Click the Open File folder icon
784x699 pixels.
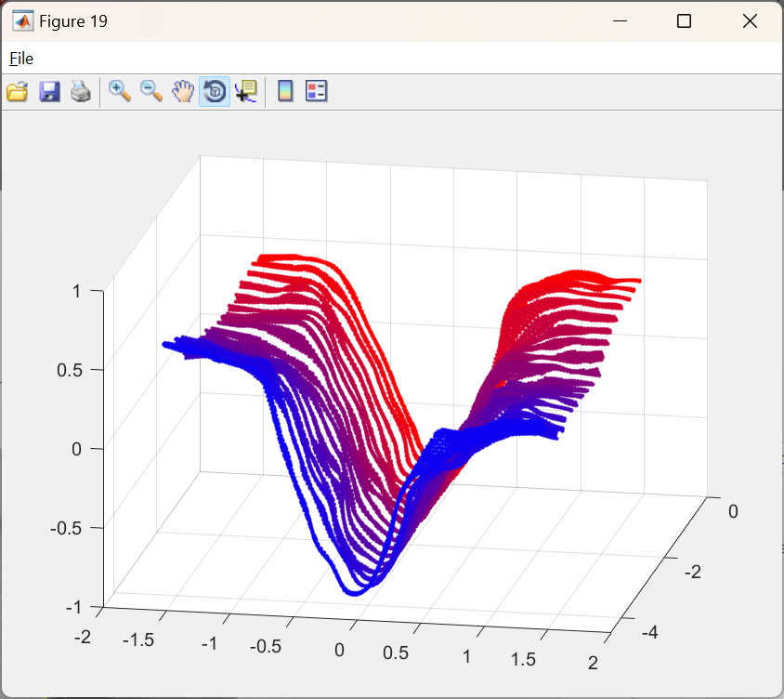(x=18, y=91)
